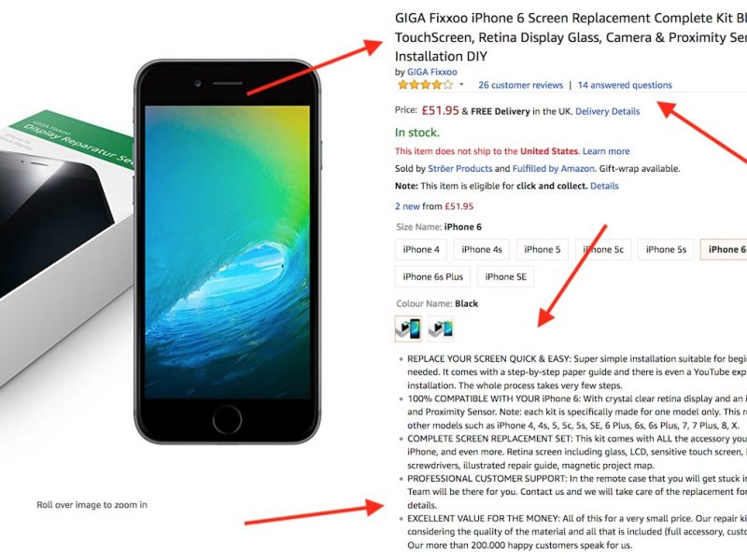Image resolution: width=747 pixels, height=560 pixels.
Task: Open Delivery Details link
Action: 608,111
